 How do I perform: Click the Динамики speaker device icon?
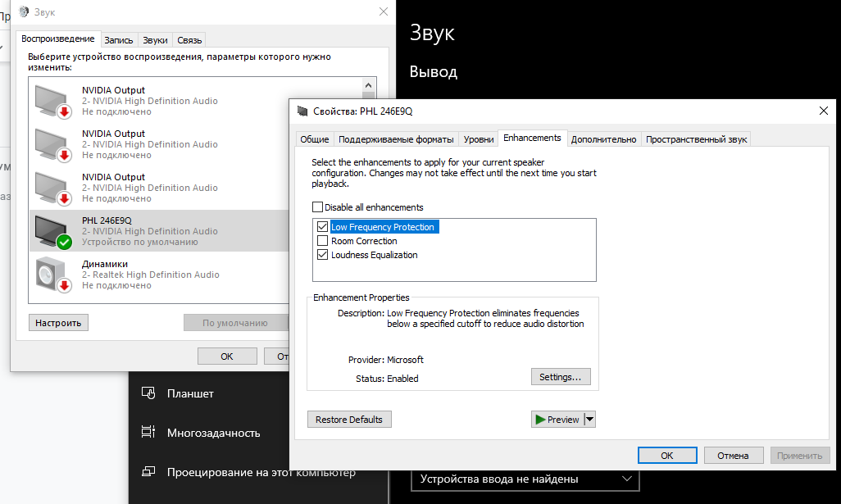pos(53,275)
